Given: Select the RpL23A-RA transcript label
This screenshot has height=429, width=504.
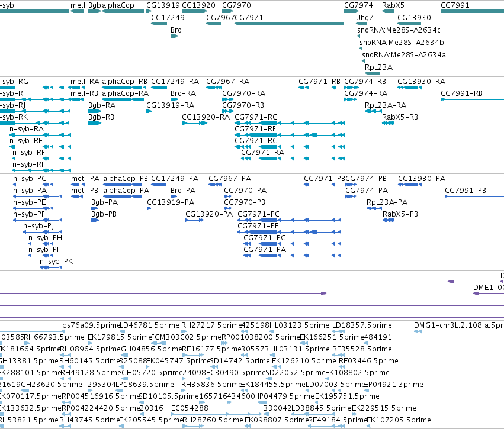Looking at the screenshot, I should pos(386,105).
